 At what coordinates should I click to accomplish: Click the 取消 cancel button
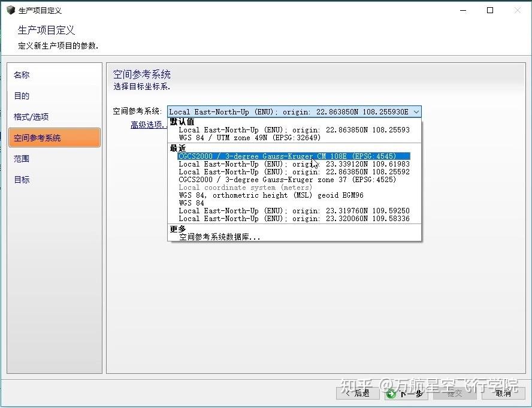[503, 394]
